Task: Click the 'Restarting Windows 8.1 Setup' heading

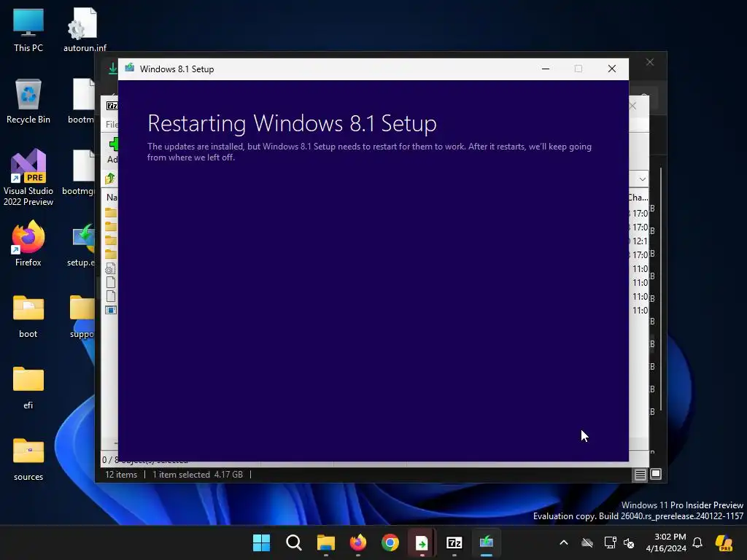Action: (x=292, y=123)
